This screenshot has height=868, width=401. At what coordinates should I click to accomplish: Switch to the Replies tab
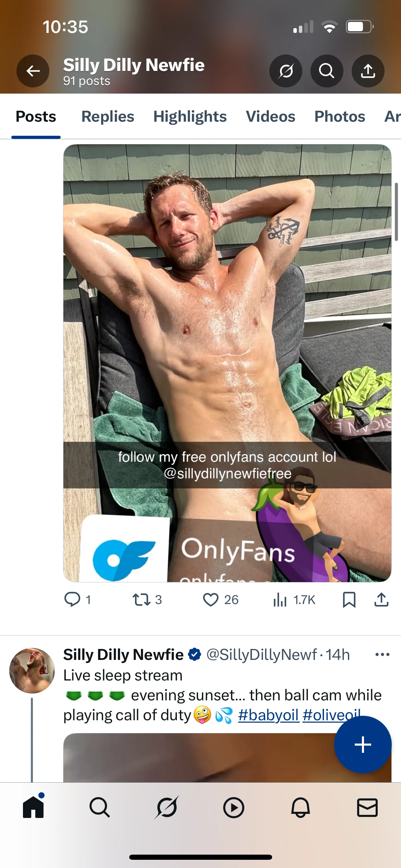[x=108, y=117]
